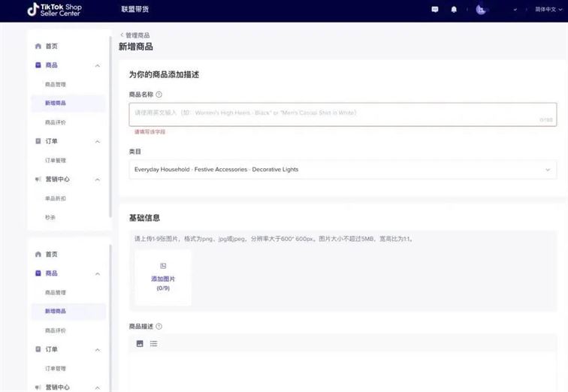The image size is (568, 392).
Task: Click the 为你的商品添加描述 section heading
Action: [164, 74]
